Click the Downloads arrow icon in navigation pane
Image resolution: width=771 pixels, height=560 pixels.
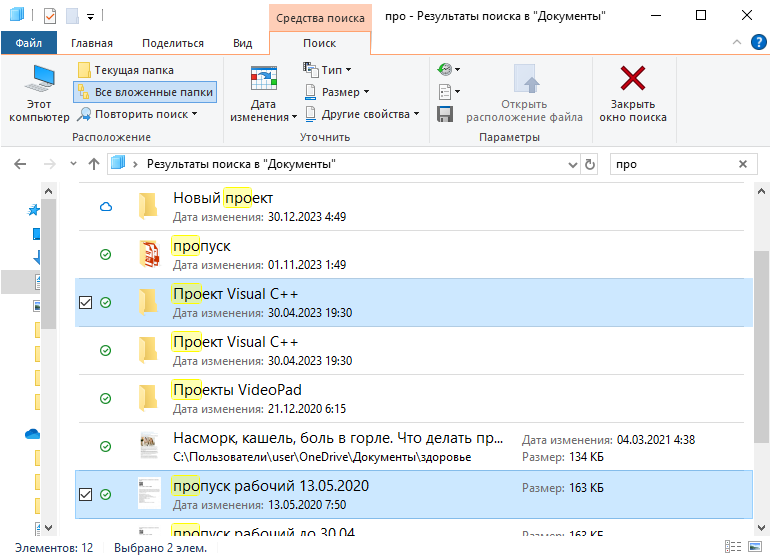(x=36, y=258)
